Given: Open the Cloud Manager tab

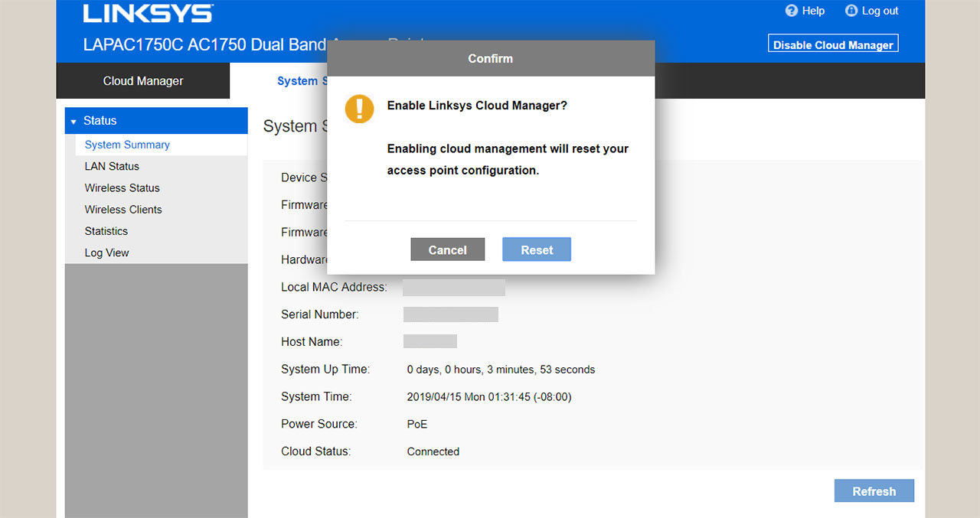Looking at the screenshot, I should coord(143,81).
